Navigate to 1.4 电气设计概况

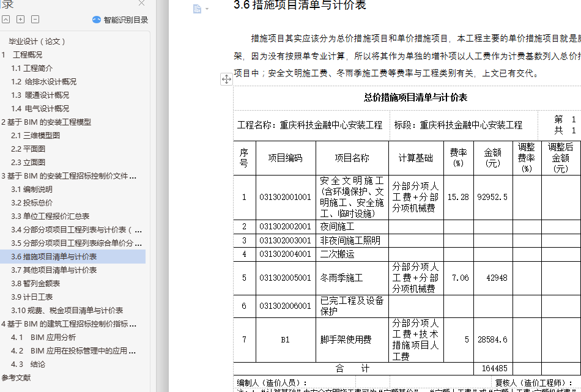click(40, 109)
